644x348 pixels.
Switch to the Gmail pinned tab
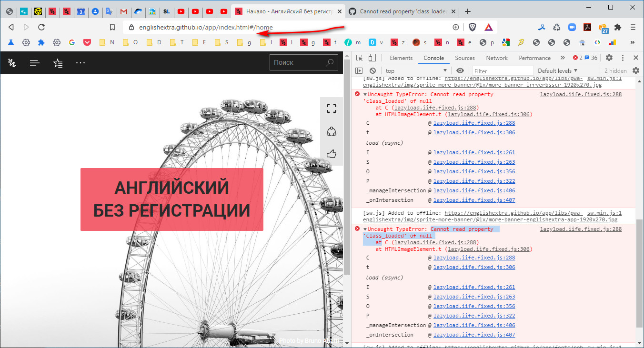pos(124,11)
